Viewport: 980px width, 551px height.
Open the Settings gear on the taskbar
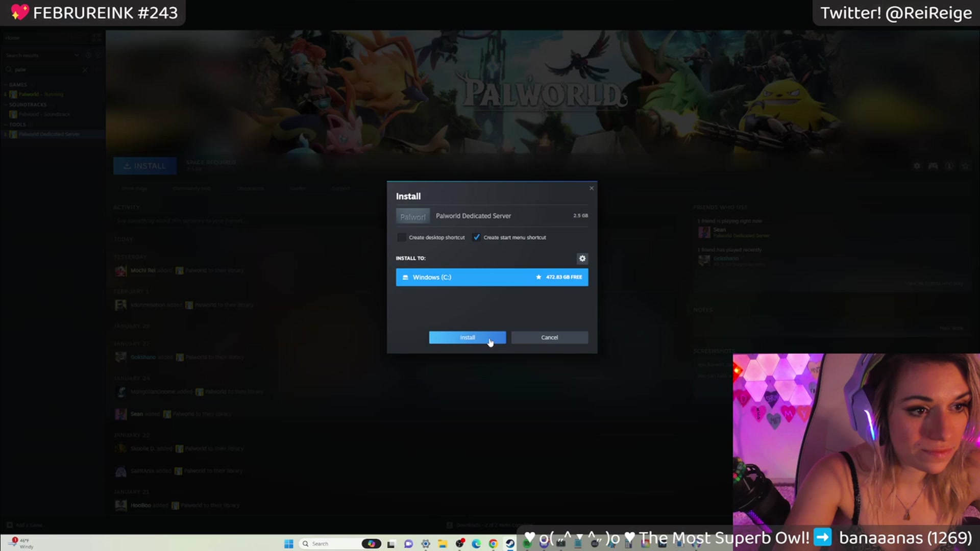pyautogui.click(x=425, y=544)
